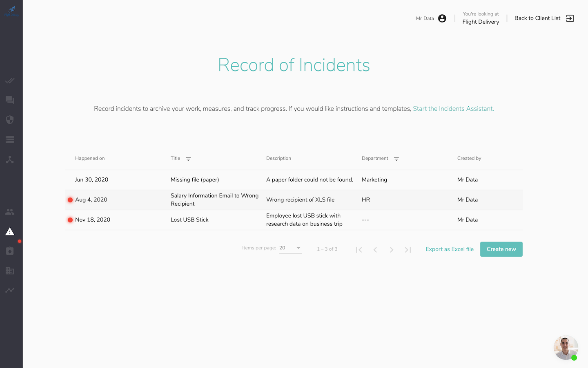Select the shield privacy icon in sidebar
This screenshot has height=368, width=588.
coord(10,120)
